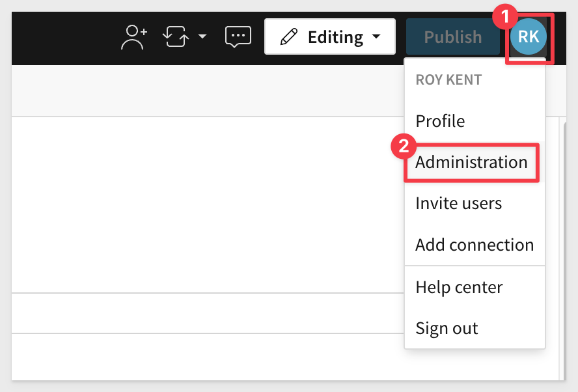Open the comments speech bubble icon
This screenshot has width=578, height=392.
238,36
